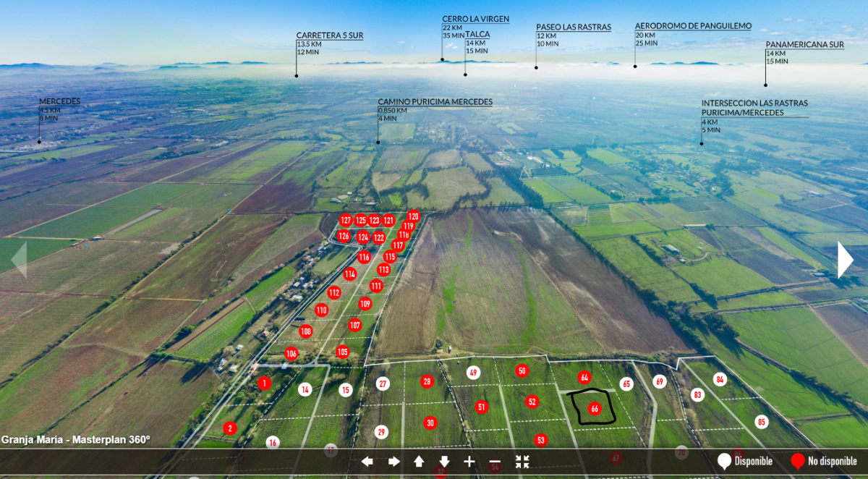The width and height of the screenshot is (868, 479).
Task: Click the pan left arrow in toolbar
Action: coord(367,462)
